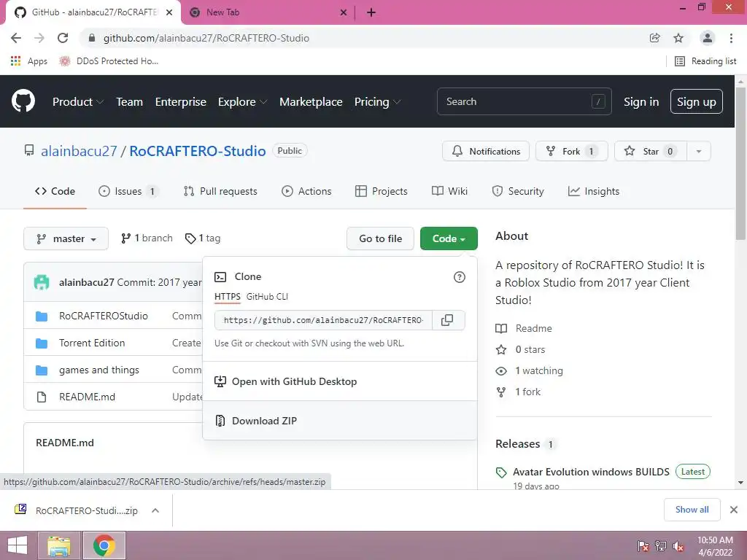Viewport: 747px width, 560px height.
Task: Reload the page with the refresh icon
Action: (63, 38)
